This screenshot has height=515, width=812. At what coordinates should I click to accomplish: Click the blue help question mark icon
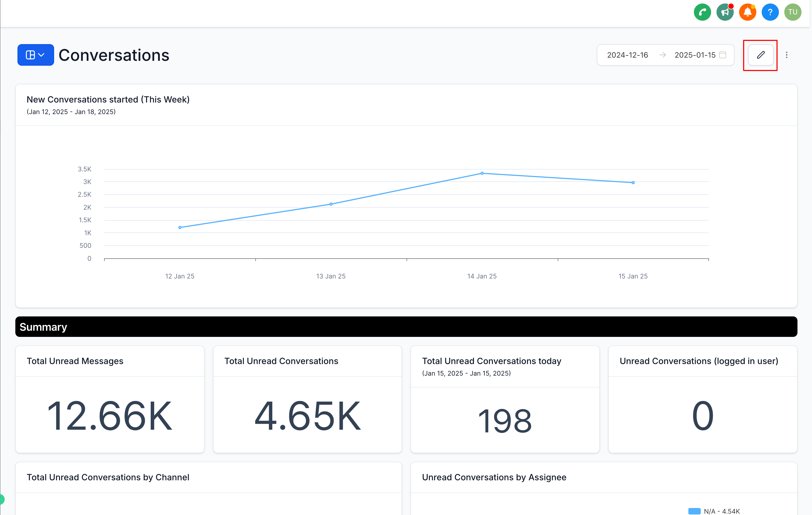(x=770, y=12)
